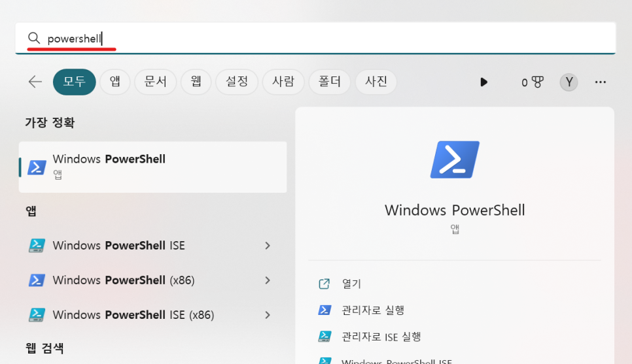Open the three-dot more options menu
Image resolution: width=632 pixels, height=364 pixels.
pos(600,82)
